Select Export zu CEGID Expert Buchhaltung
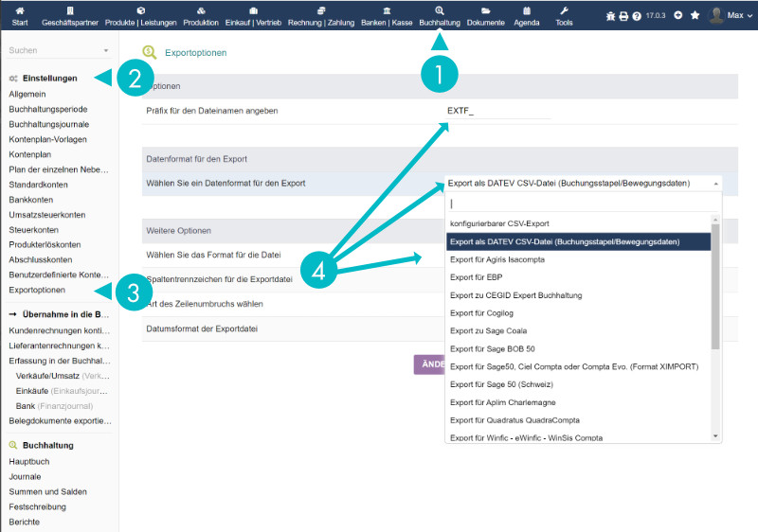This screenshot has width=758, height=532. pos(579,295)
